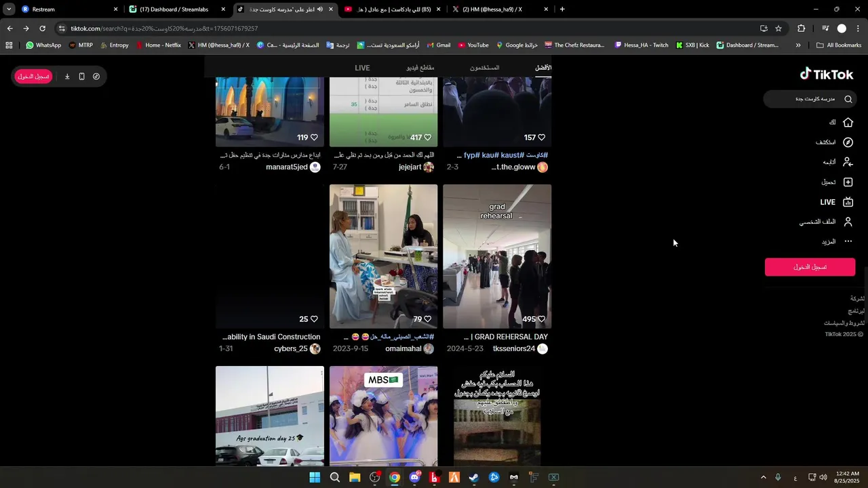
Task: Switch to the Restream tab
Action: point(70,9)
